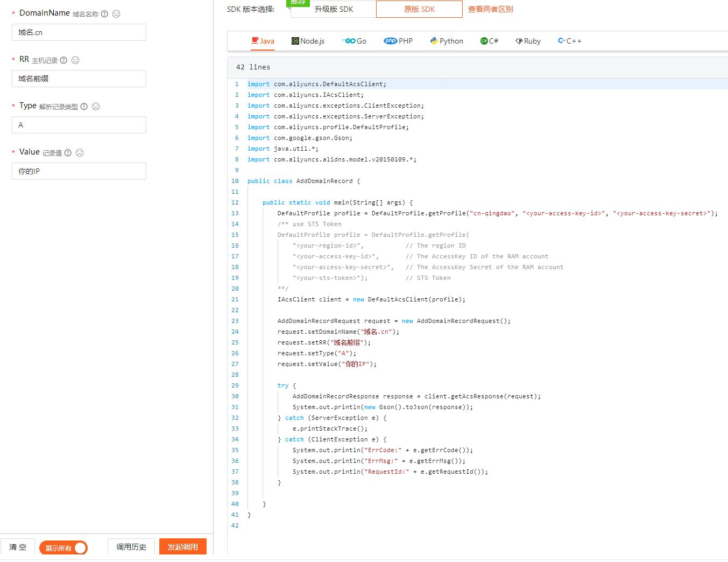Click the help icon next to Value 记录值
728x562 pixels.
(68, 153)
